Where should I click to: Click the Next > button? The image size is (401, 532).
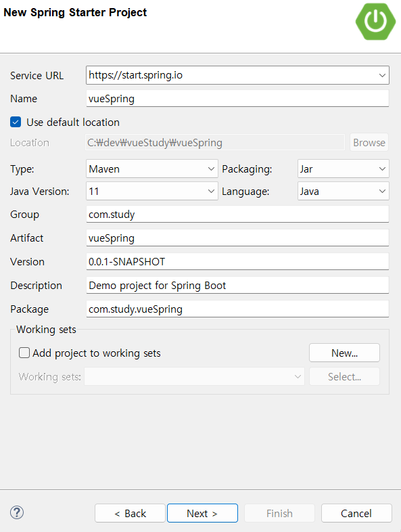pyautogui.click(x=202, y=513)
